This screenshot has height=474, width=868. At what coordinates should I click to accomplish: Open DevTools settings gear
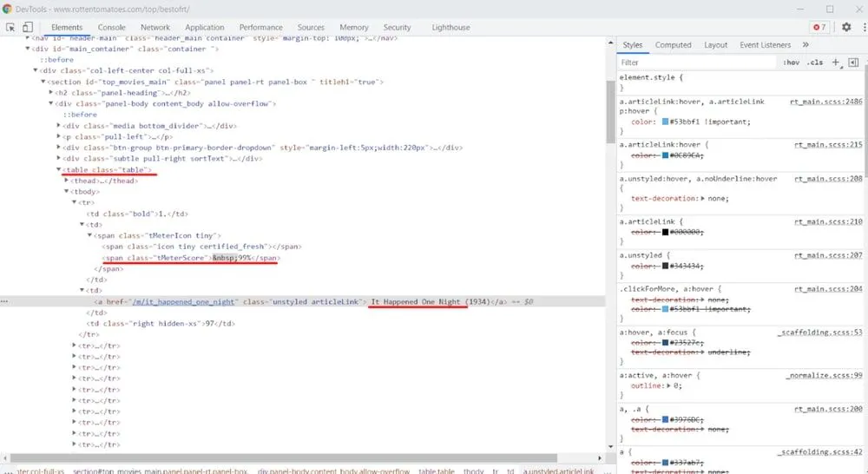(x=845, y=27)
